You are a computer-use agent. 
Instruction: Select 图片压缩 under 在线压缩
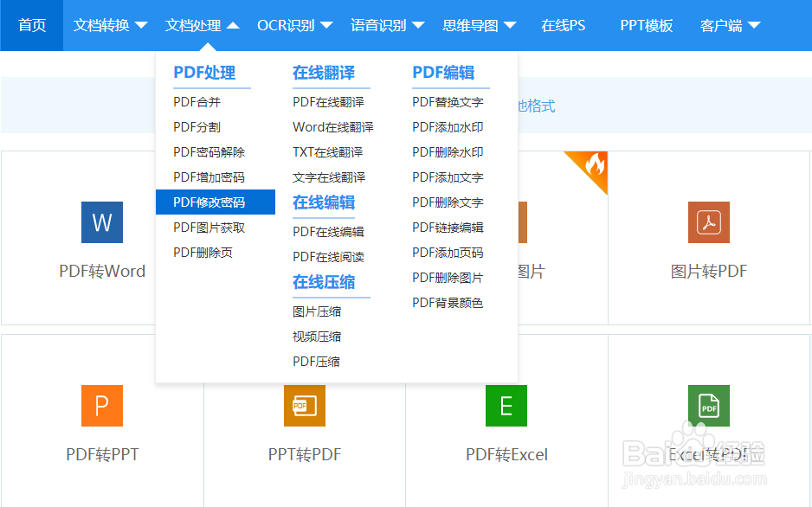(x=317, y=311)
